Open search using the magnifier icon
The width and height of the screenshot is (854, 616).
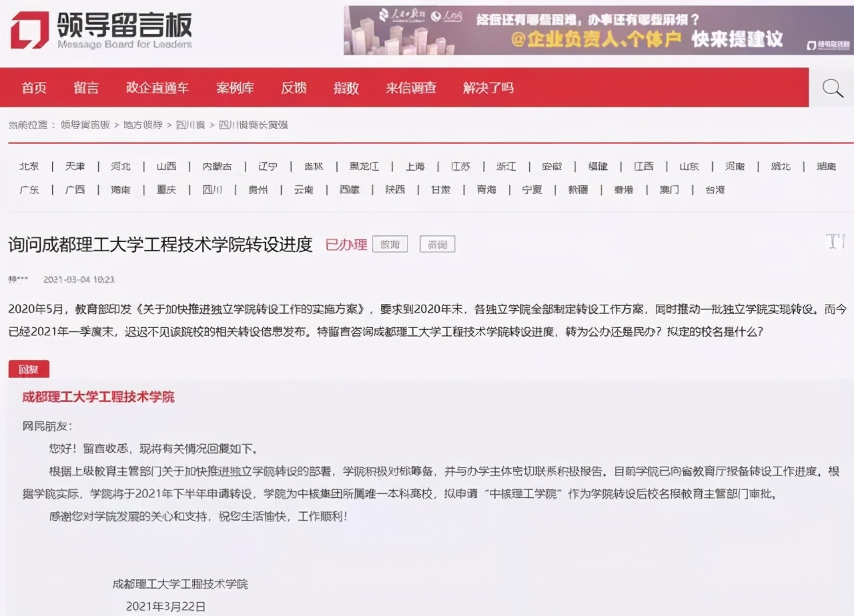coord(831,87)
